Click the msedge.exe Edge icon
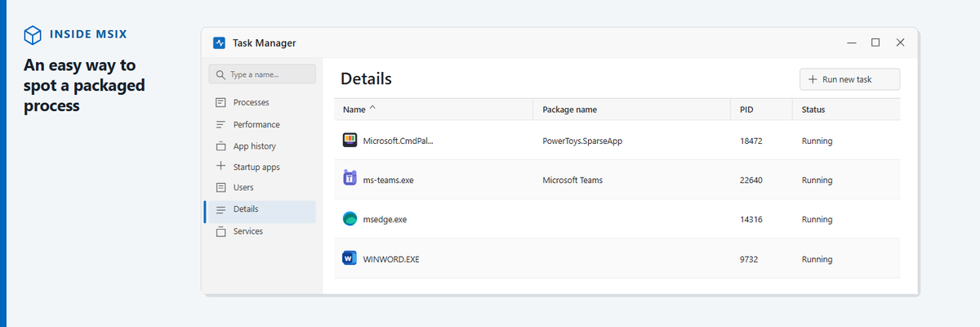This screenshot has height=327, width=980. coord(350,219)
